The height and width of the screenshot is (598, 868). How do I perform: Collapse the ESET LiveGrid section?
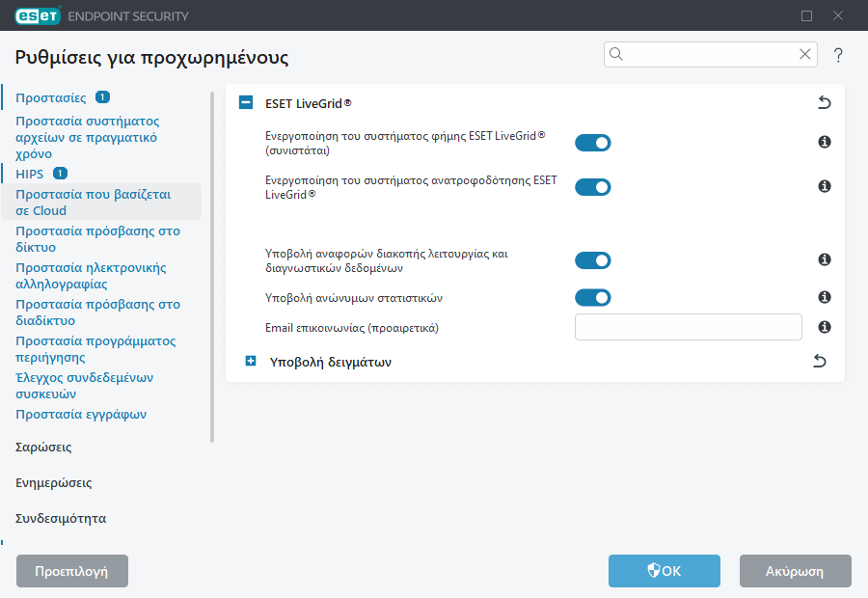[x=246, y=102]
